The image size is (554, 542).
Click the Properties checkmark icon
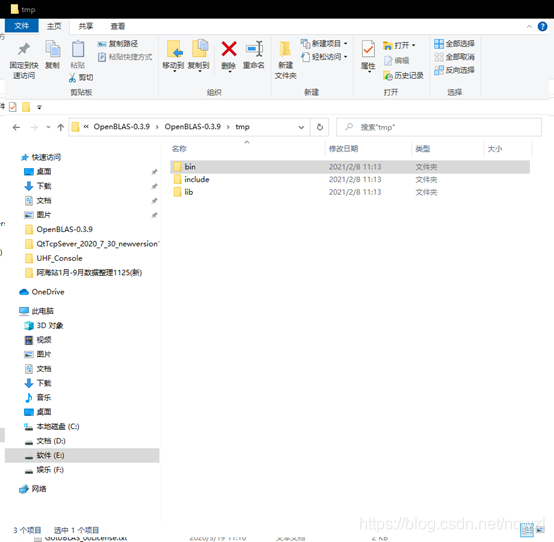[368, 49]
